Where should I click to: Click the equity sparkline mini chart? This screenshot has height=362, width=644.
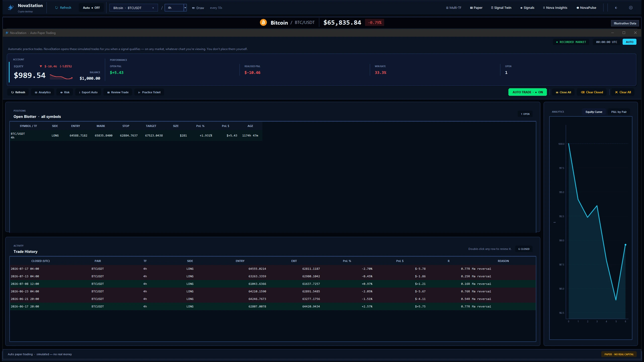tap(61, 77)
